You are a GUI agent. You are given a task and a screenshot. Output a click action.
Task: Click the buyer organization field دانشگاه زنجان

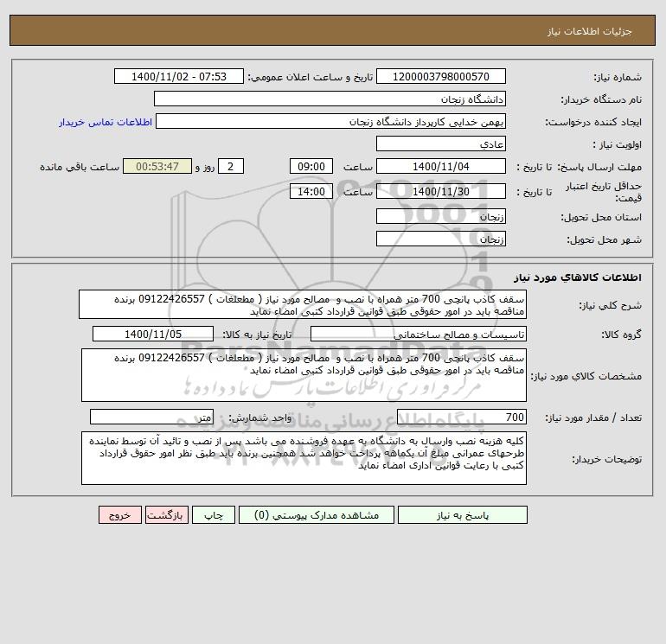click(330, 99)
